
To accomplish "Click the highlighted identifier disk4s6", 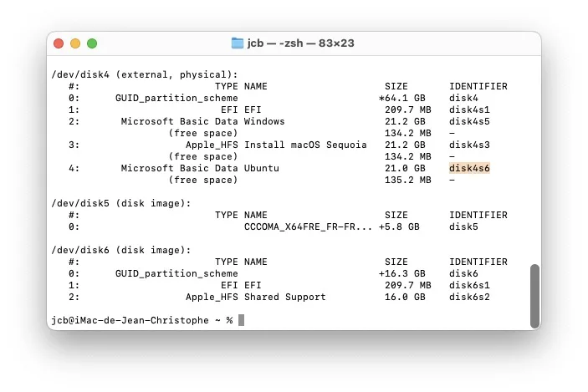I will [469, 168].
